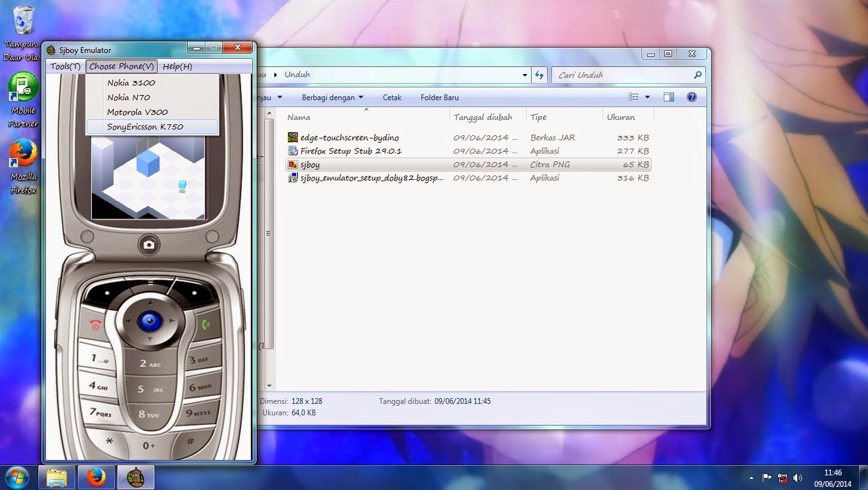Tap the 9 WXYZ key on the keypad
The image size is (868, 490).
pyautogui.click(x=197, y=413)
